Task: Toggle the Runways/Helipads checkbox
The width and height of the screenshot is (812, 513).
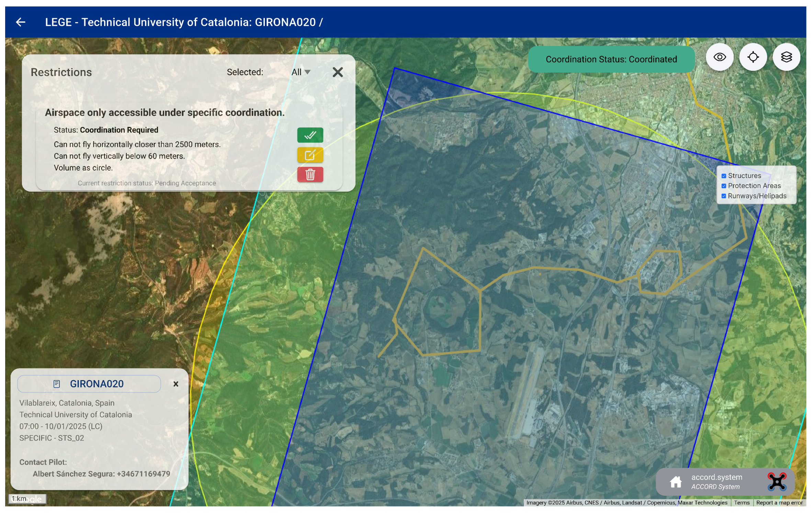Action: coord(724,196)
